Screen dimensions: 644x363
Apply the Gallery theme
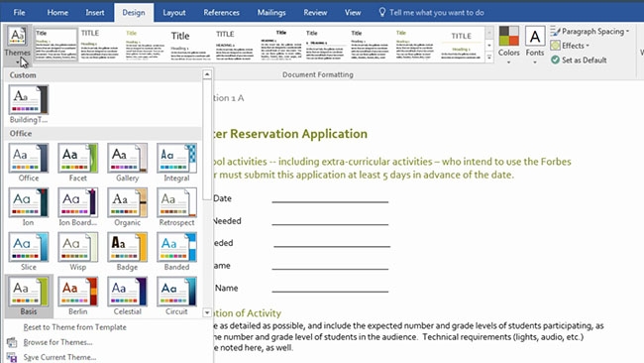pyautogui.click(x=128, y=163)
